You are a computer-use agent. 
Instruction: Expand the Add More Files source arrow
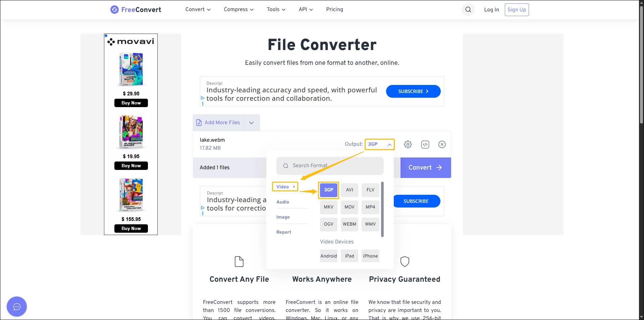(x=252, y=123)
